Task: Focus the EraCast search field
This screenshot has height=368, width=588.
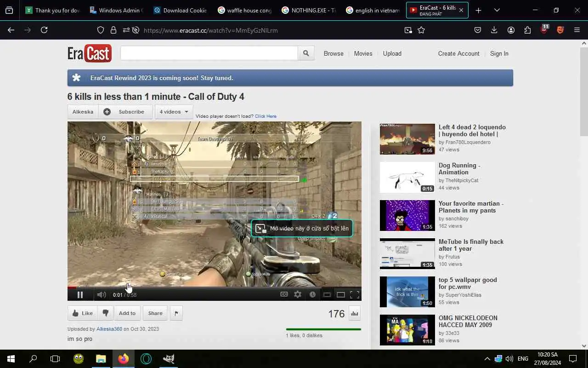Action: click(209, 53)
